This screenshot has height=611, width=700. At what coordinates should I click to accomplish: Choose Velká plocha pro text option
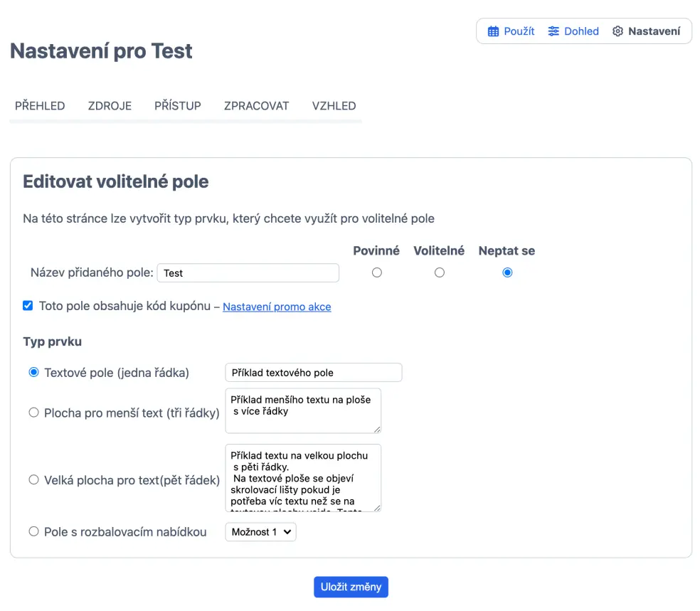click(33, 480)
